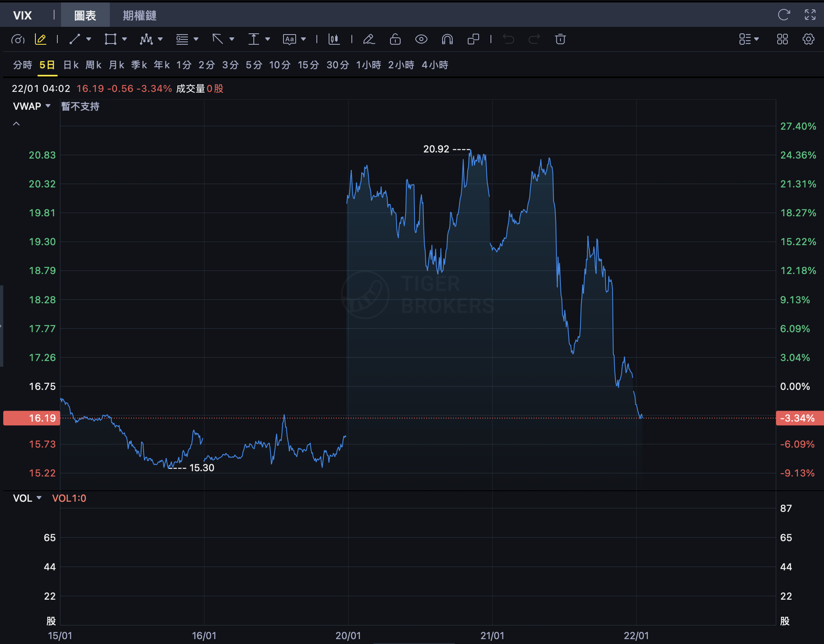Screen dimensions: 824x644
Task: Select the 日k timeframe tab
Action: click(x=71, y=65)
